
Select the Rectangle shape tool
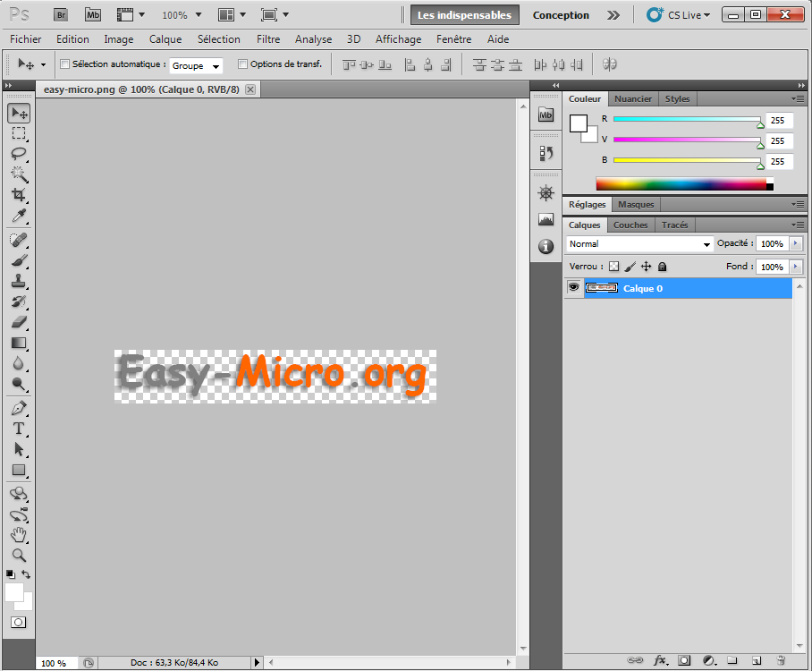pos(19,470)
